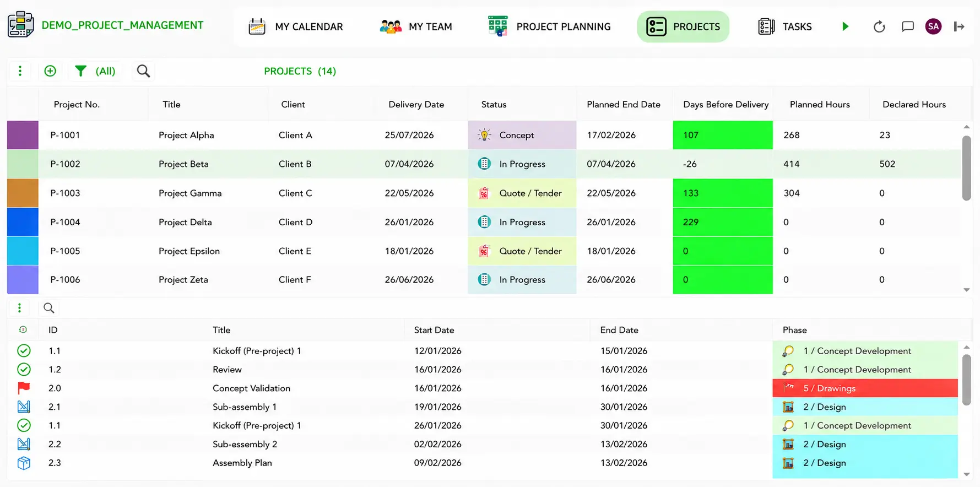Sort by Days Before Delivery header

725,105
